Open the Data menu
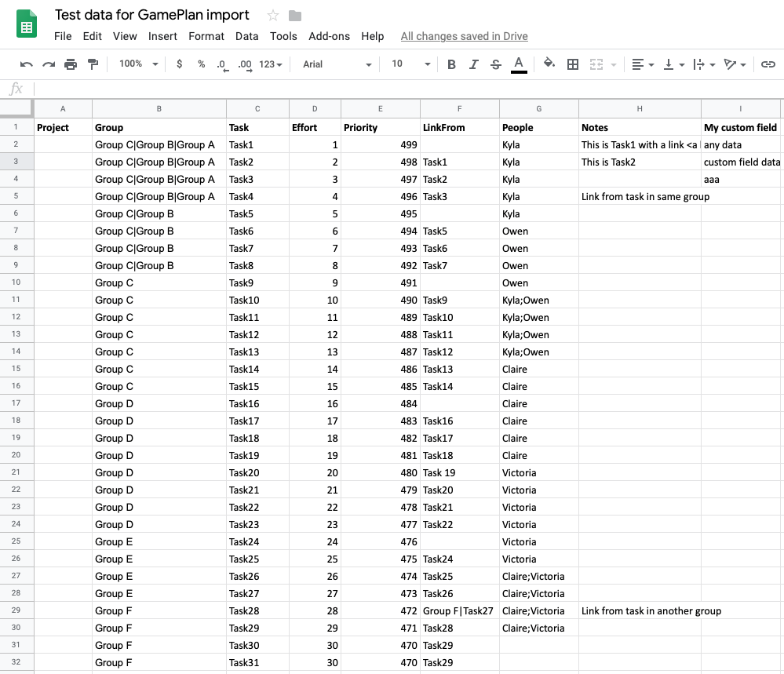This screenshot has width=784, height=674. coord(246,36)
